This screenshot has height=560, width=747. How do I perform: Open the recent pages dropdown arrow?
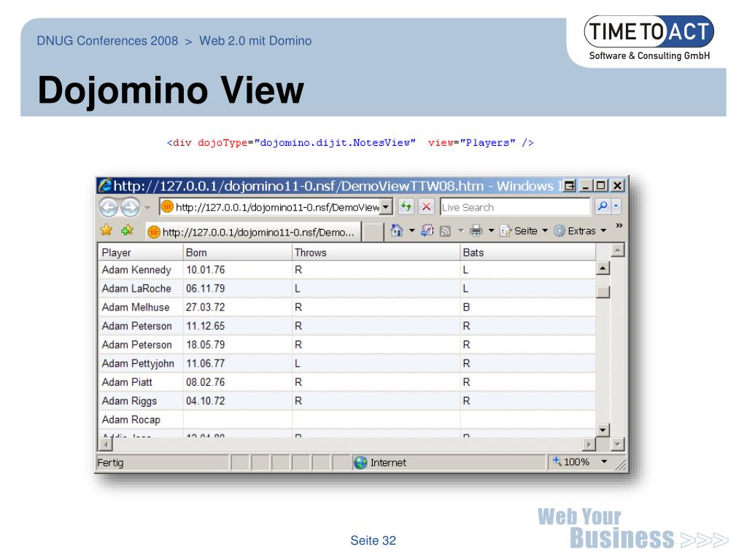pos(147,208)
